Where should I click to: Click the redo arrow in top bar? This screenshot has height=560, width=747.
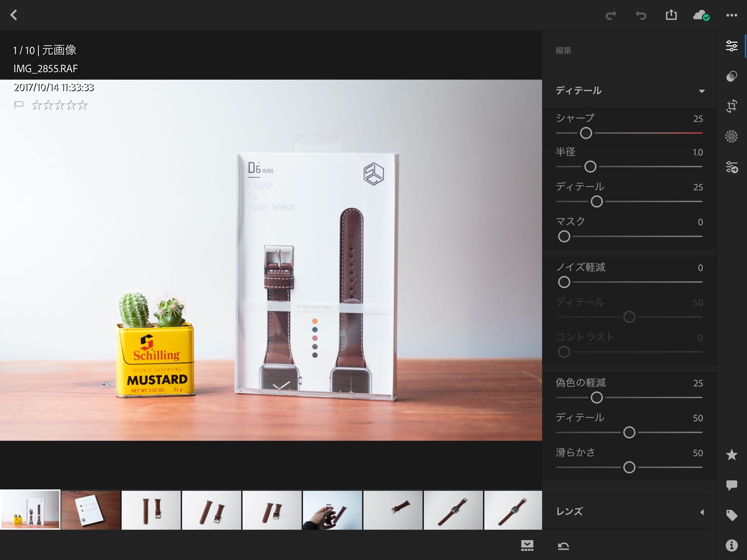[611, 15]
